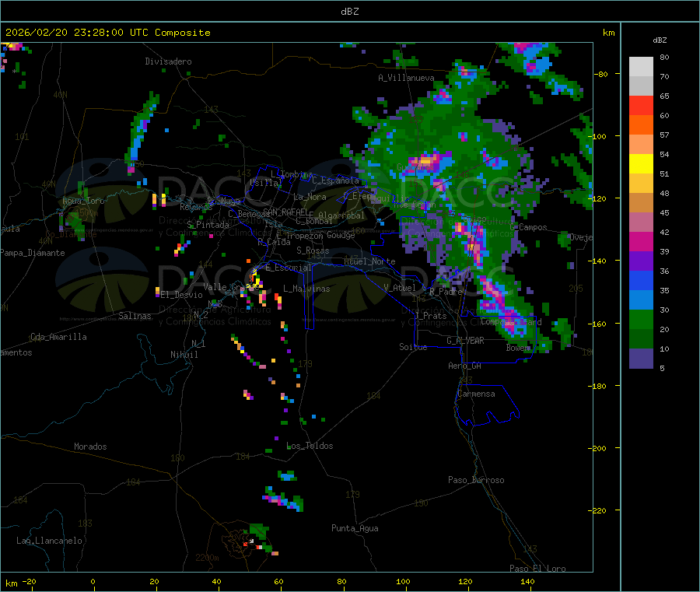Click the S_Rosas map label
The width and height of the screenshot is (700, 592).
click(313, 250)
